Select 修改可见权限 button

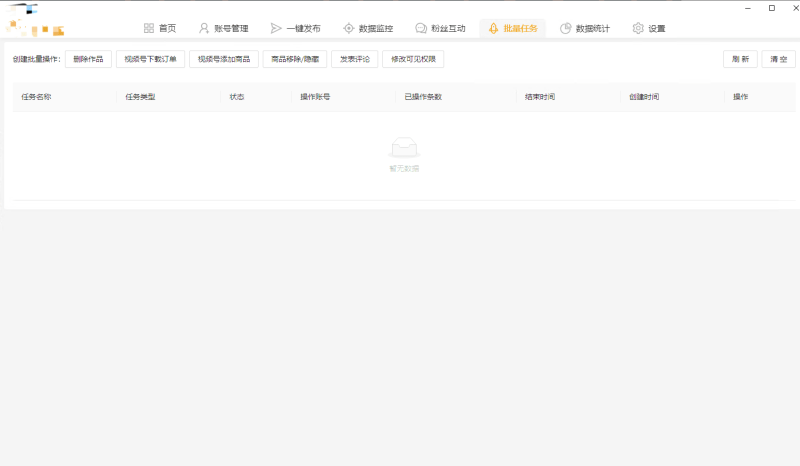[x=413, y=59]
